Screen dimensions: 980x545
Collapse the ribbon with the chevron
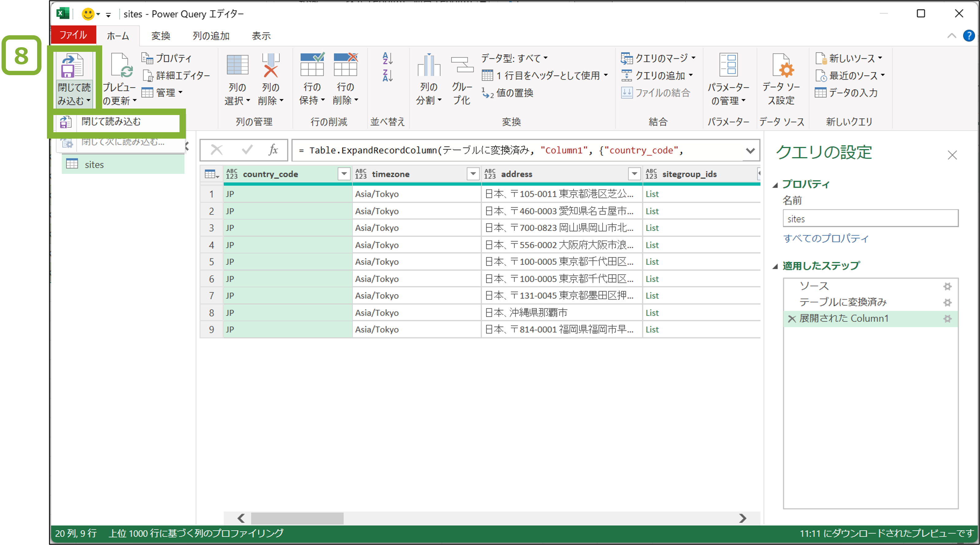[x=951, y=35]
